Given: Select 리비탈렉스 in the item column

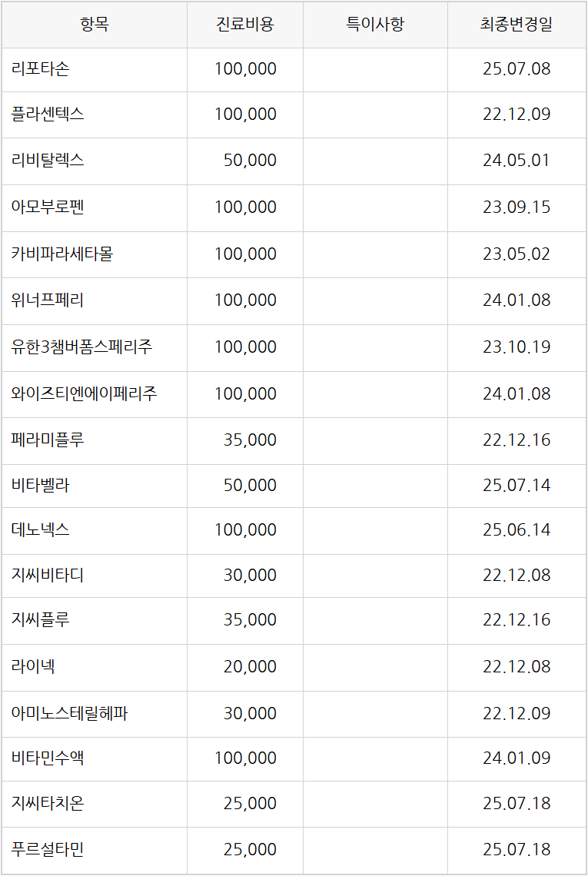Looking at the screenshot, I should (x=48, y=161).
